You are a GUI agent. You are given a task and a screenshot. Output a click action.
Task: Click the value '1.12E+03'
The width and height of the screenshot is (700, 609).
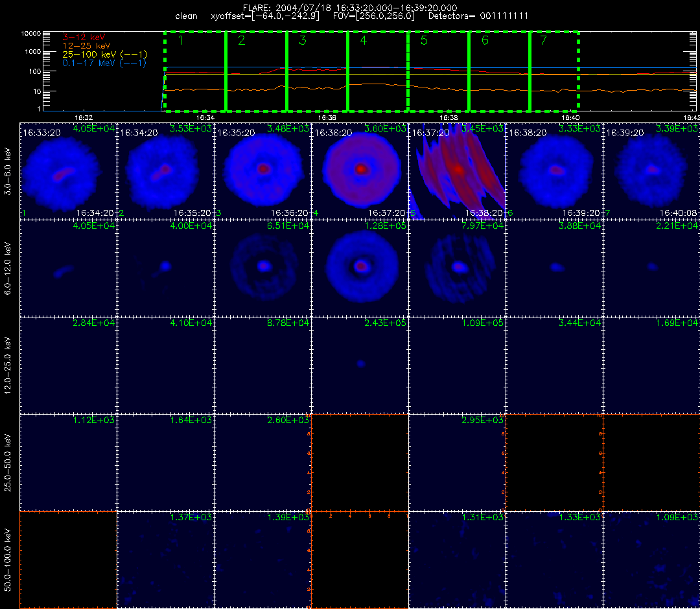click(x=94, y=420)
